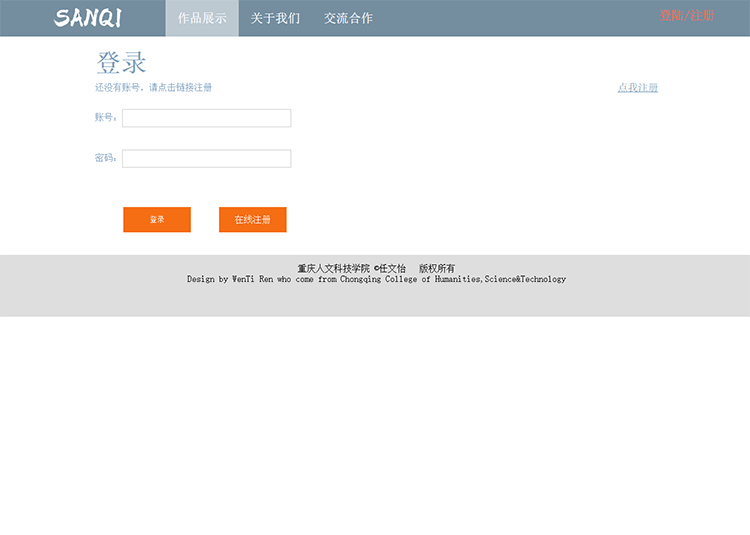Click the SANQI logo

click(x=88, y=18)
